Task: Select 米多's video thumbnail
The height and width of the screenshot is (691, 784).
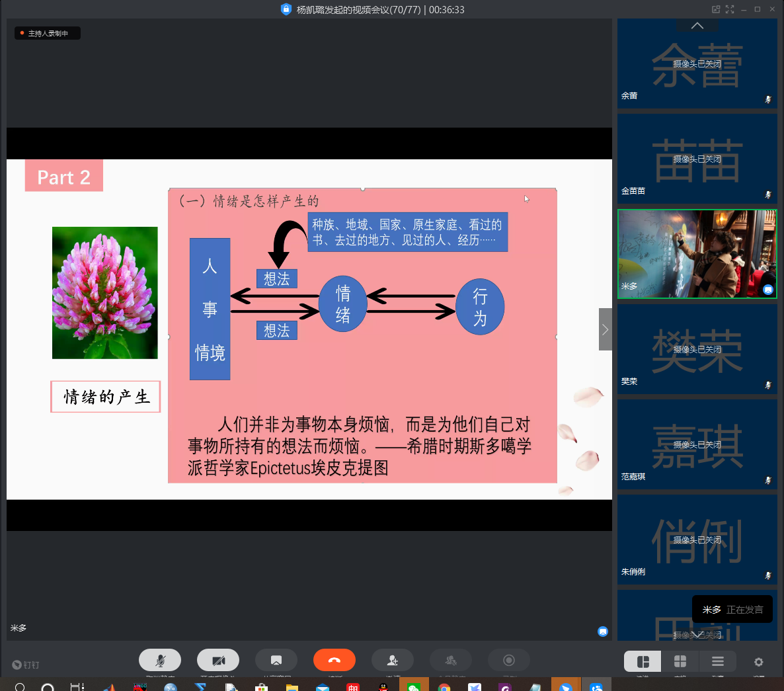Action: [x=697, y=254]
